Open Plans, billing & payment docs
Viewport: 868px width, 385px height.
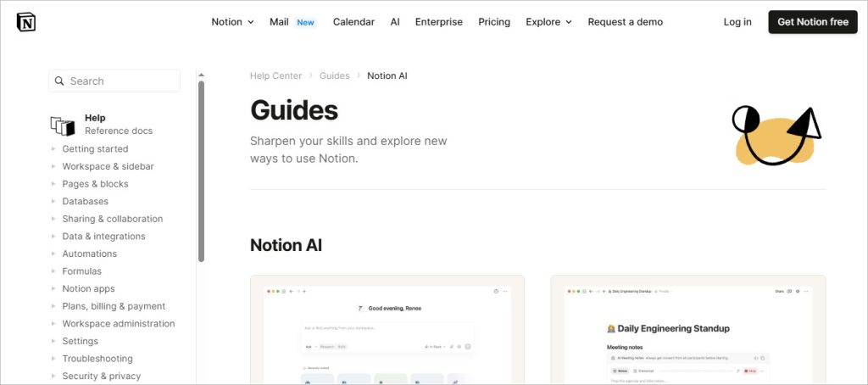coord(114,306)
